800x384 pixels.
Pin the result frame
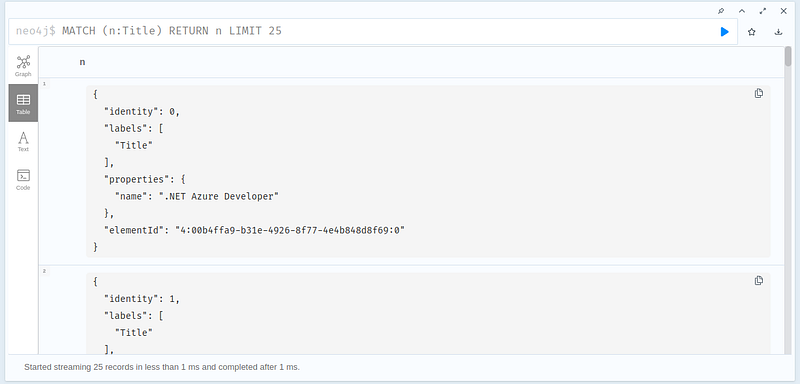(721, 11)
